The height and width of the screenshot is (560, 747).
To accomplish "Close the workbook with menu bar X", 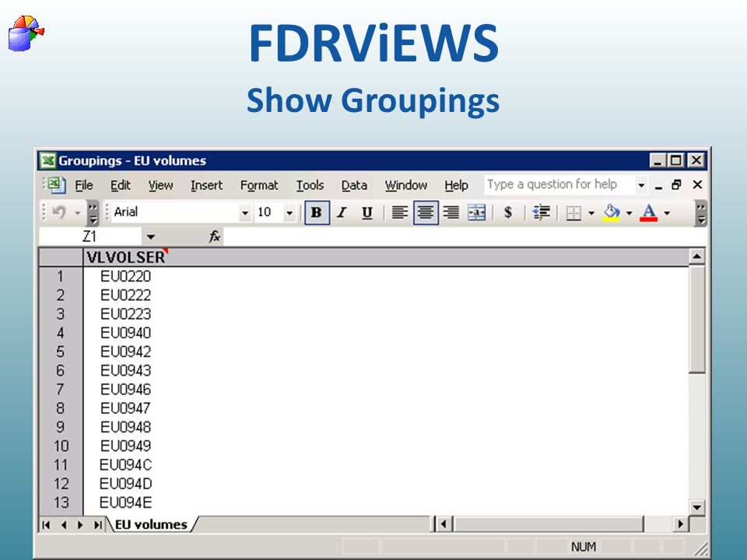I will click(697, 185).
